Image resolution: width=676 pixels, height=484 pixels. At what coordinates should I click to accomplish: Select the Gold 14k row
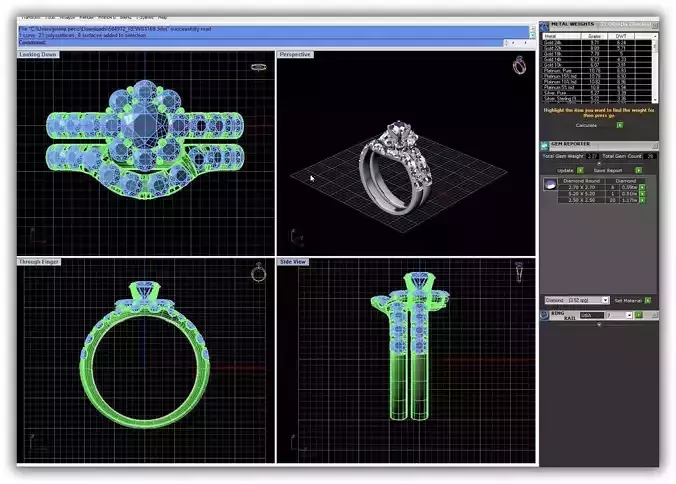[x=597, y=59]
